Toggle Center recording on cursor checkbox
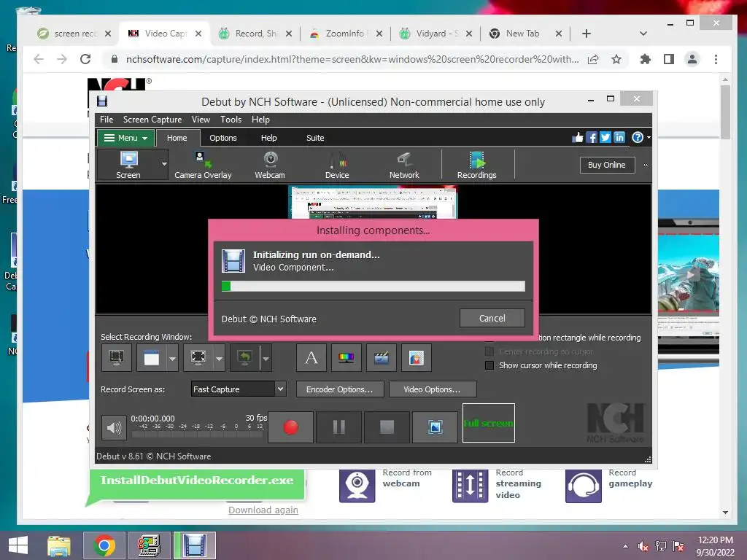The image size is (747, 560). [x=489, y=351]
